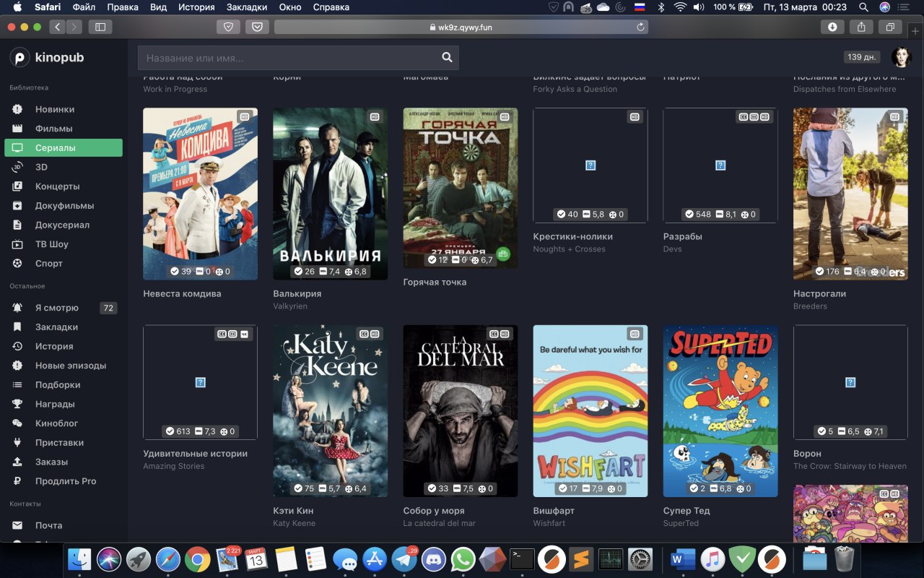
Task: Open Google Chrome in the Dock
Action: coord(197,559)
